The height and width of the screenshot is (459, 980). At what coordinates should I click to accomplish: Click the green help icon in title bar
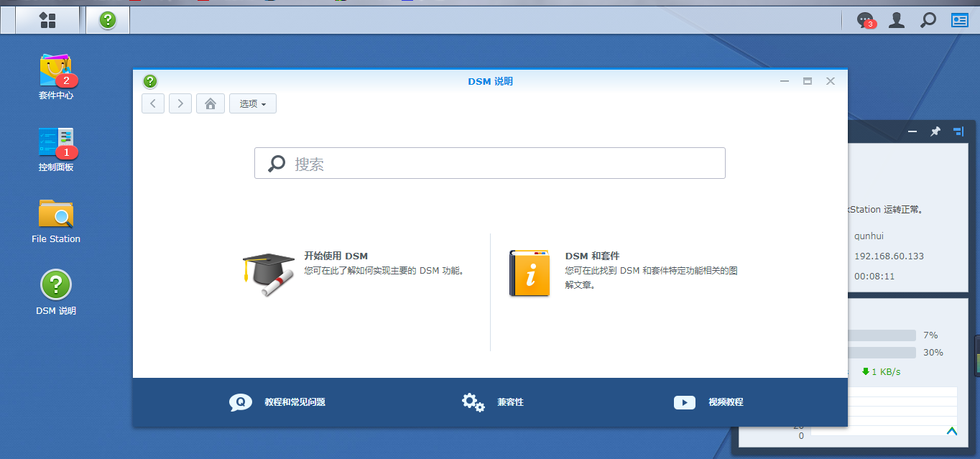[150, 81]
